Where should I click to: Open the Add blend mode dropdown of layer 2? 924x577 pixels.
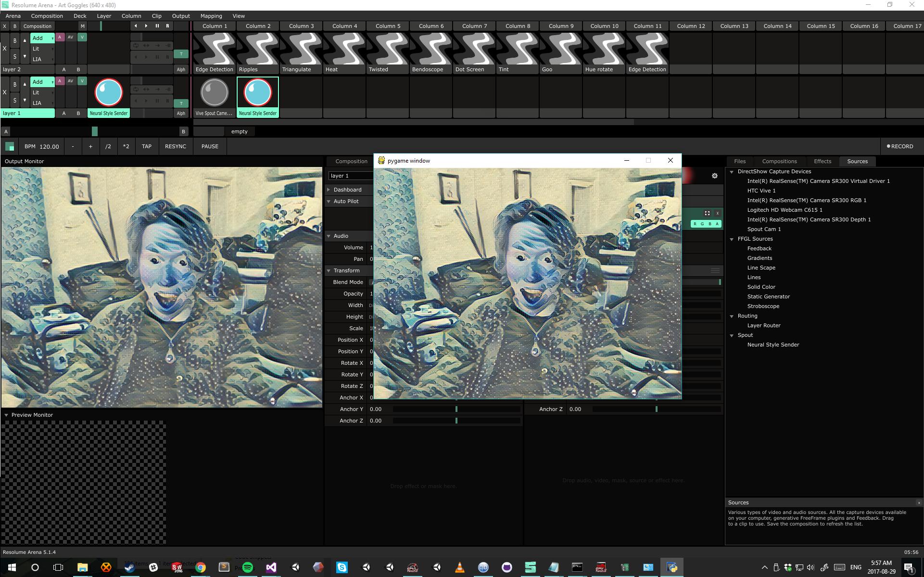pyautogui.click(x=42, y=38)
